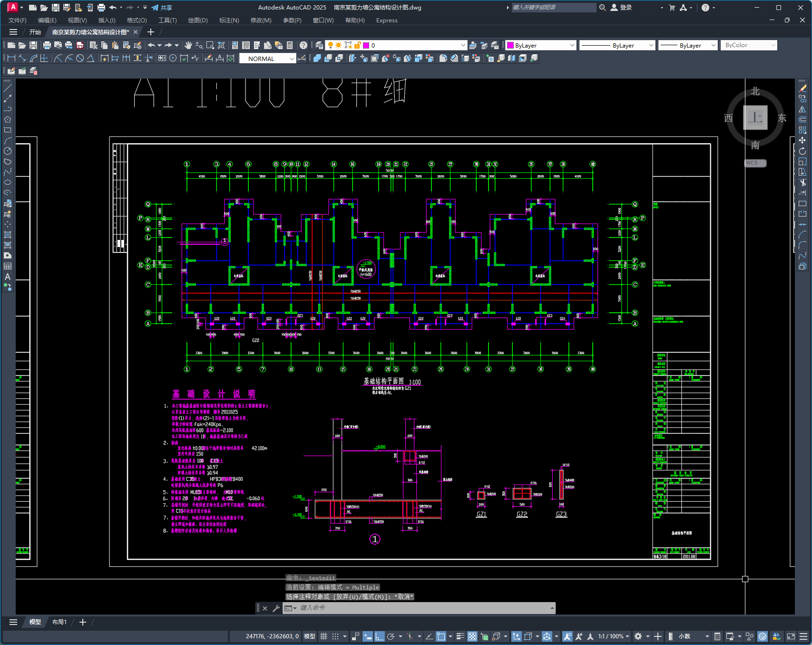Open the ByColor plot style dropdown
The height and width of the screenshot is (645, 812).
pyautogui.click(x=749, y=45)
